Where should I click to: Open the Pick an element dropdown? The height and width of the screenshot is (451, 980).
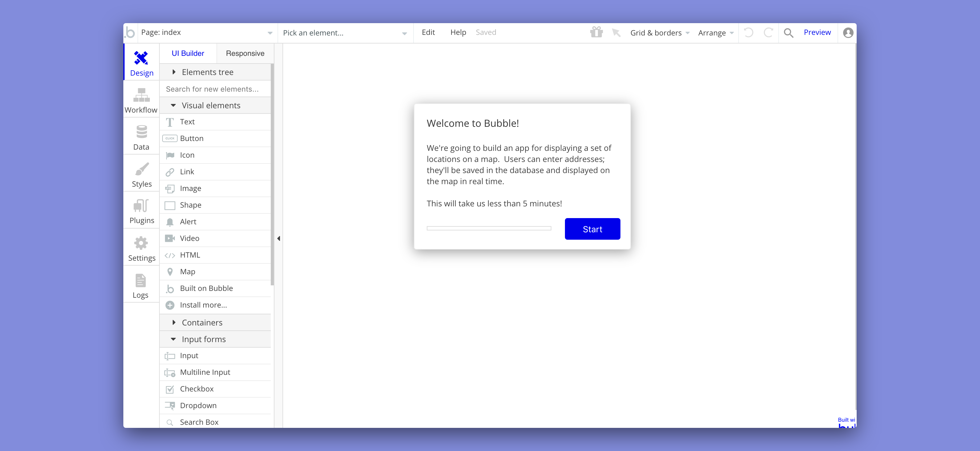(345, 33)
